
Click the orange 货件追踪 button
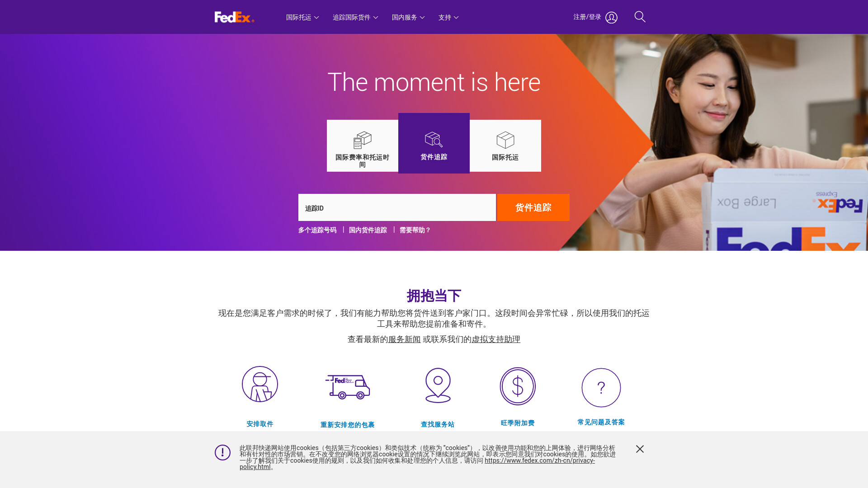(533, 207)
